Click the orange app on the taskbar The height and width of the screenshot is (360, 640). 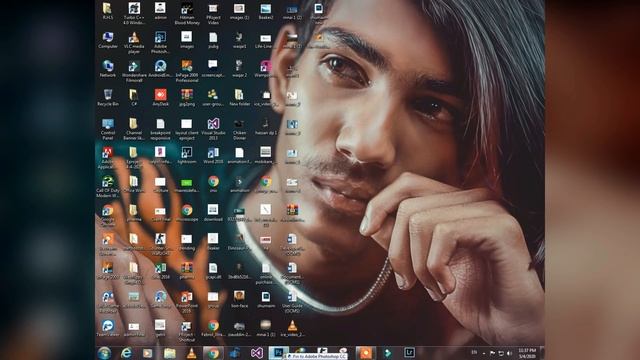click(x=365, y=353)
